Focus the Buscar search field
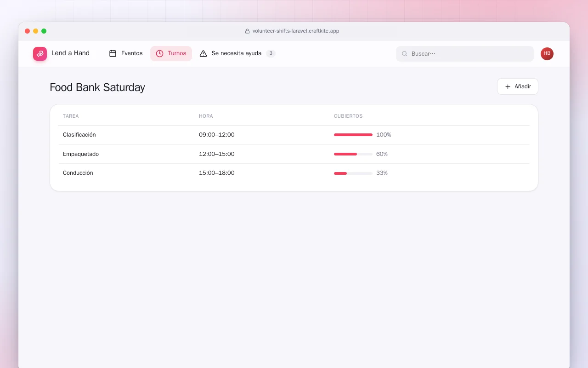Image resolution: width=588 pixels, height=368 pixels. [465, 54]
